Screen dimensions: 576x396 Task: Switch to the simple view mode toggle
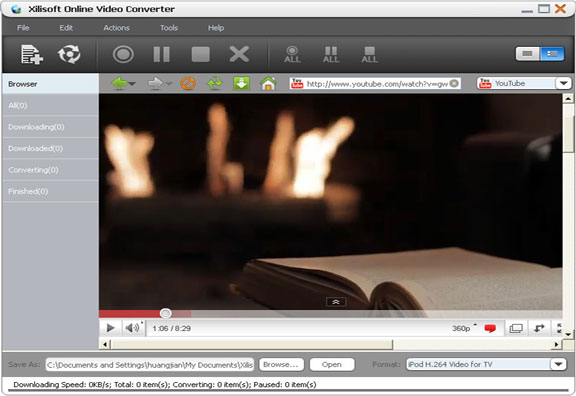528,54
